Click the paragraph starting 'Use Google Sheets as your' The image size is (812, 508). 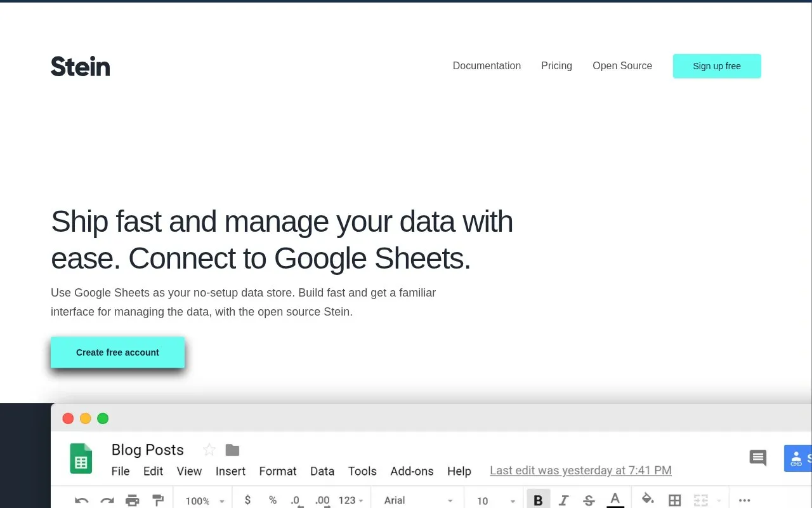tap(243, 302)
